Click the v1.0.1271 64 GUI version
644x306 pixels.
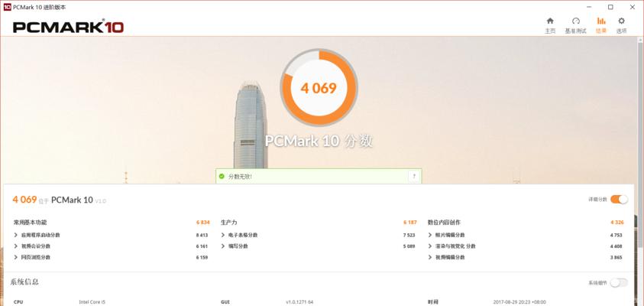tap(299, 302)
